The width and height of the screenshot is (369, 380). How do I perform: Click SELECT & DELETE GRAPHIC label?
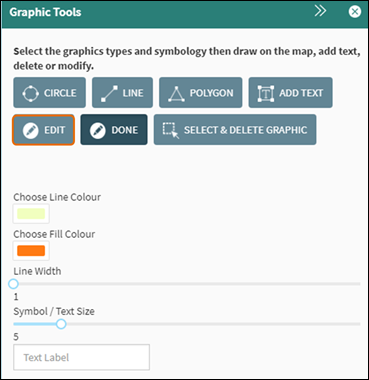(x=246, y=130)
